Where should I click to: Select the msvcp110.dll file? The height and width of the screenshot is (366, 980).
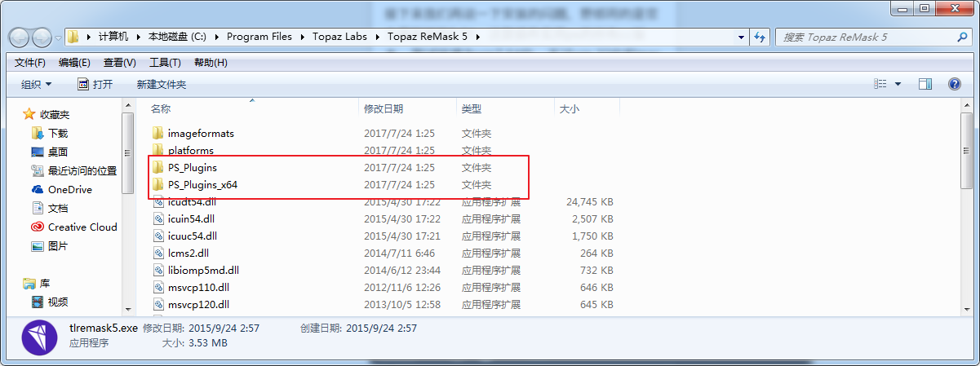[197, 287]
